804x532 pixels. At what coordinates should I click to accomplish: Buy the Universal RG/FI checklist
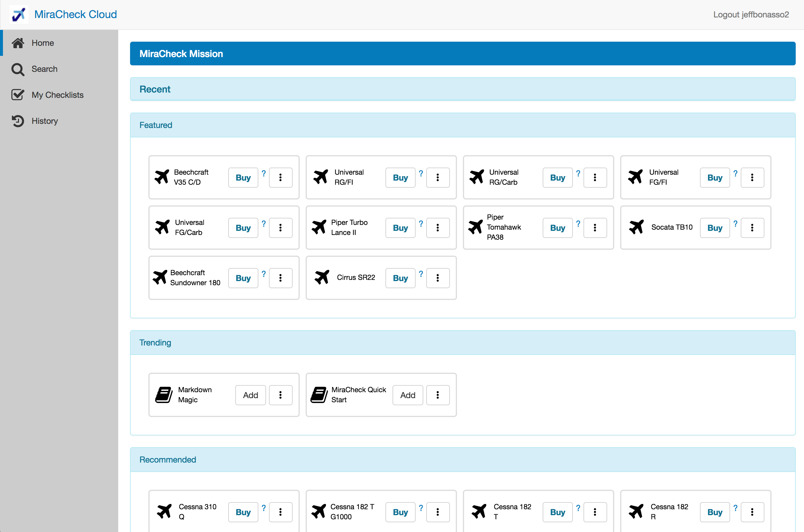click(x=400, y=177)
